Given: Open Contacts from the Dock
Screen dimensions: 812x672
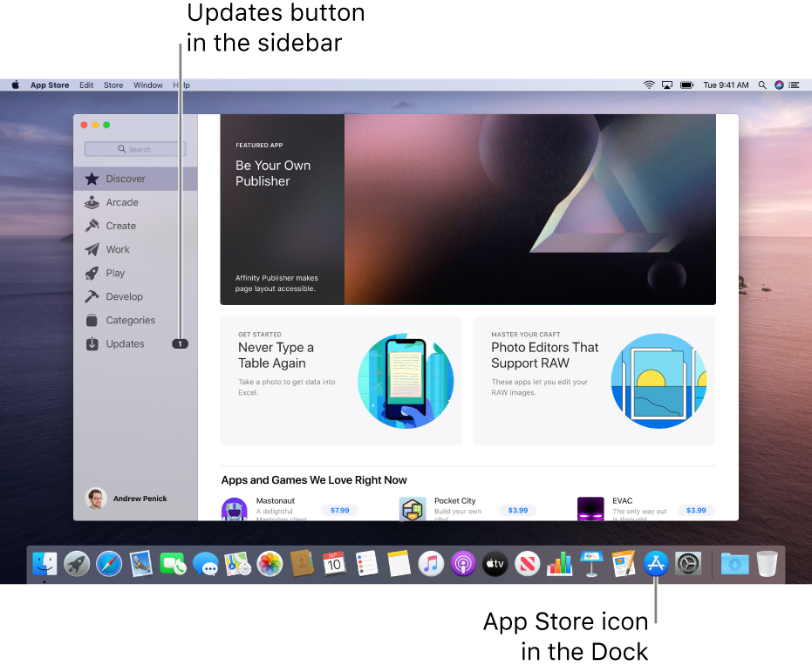Looking at the screenshot, I should point(302,563).
